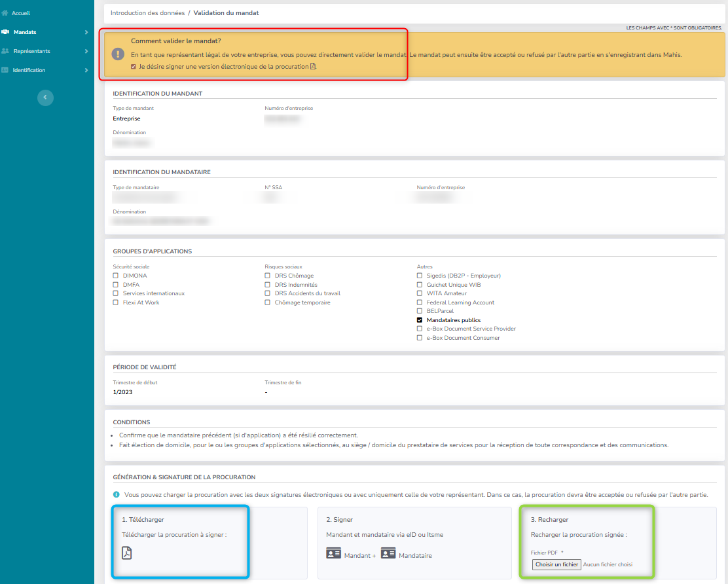Click 'Recharger la procuration signée' text
The width and height of the screenshot is (728, 584).
tap(579, 535)
